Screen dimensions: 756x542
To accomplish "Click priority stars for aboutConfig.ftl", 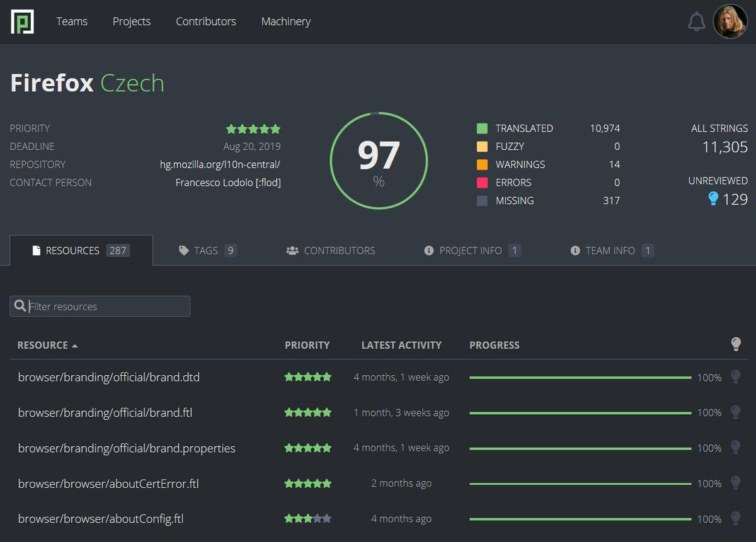I will (x=307, y=519).
